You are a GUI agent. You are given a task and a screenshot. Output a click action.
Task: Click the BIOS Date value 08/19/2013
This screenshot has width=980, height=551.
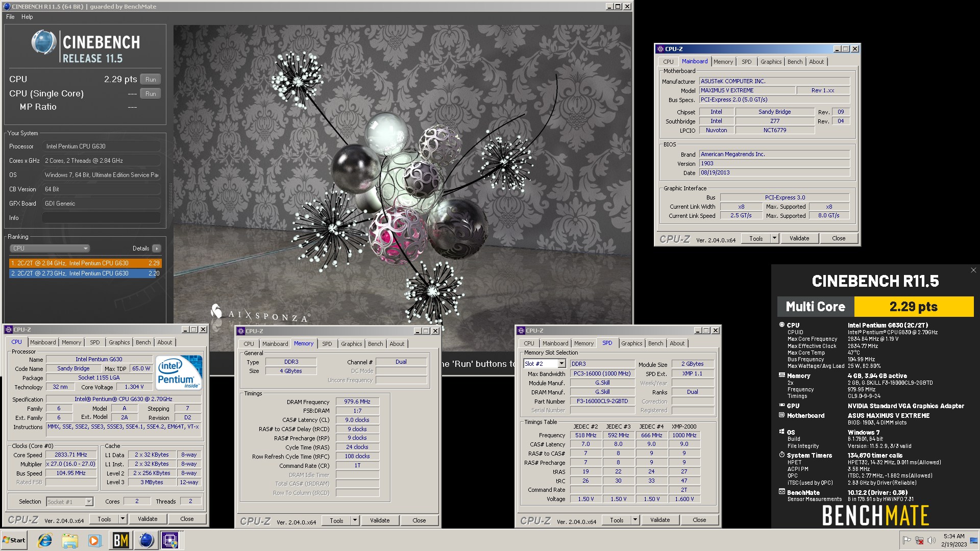tap(774, 172)
